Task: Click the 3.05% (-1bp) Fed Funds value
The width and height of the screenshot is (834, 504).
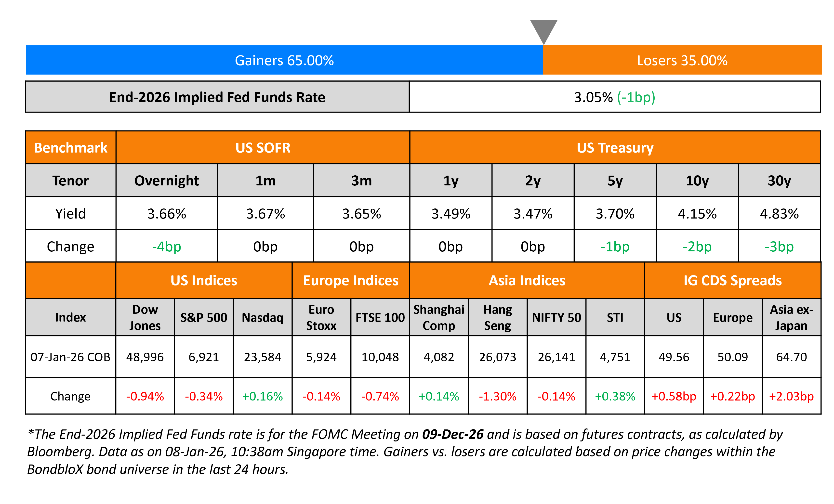Action: pyautogui.click(x=614, y=97)
